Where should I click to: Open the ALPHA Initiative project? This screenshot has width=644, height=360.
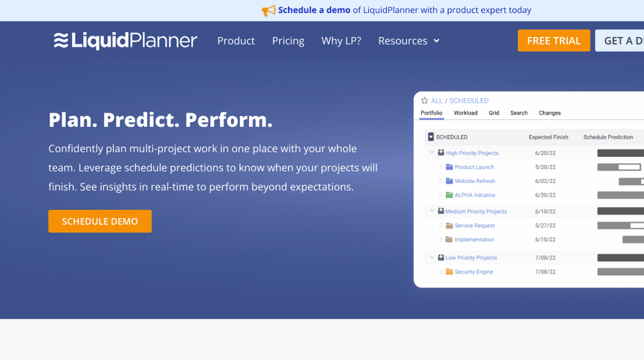tap(475, 195)
